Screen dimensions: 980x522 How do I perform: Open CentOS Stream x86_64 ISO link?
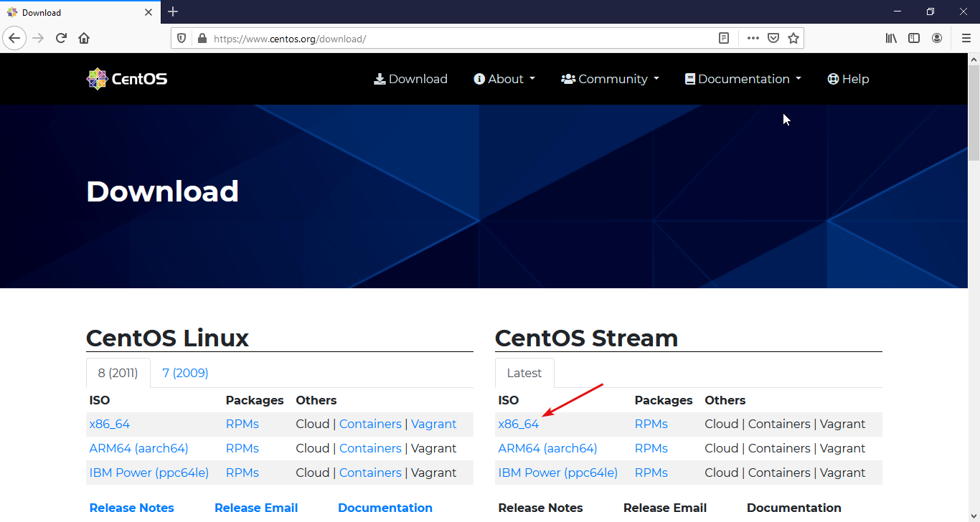519,424
